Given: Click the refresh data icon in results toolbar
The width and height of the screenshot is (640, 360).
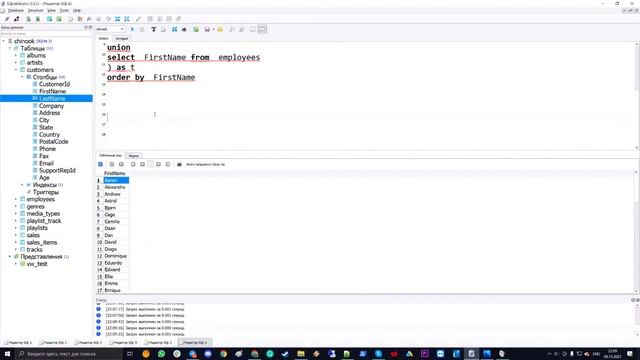Looking at the screenshot, I should click(x=100, y=164).
